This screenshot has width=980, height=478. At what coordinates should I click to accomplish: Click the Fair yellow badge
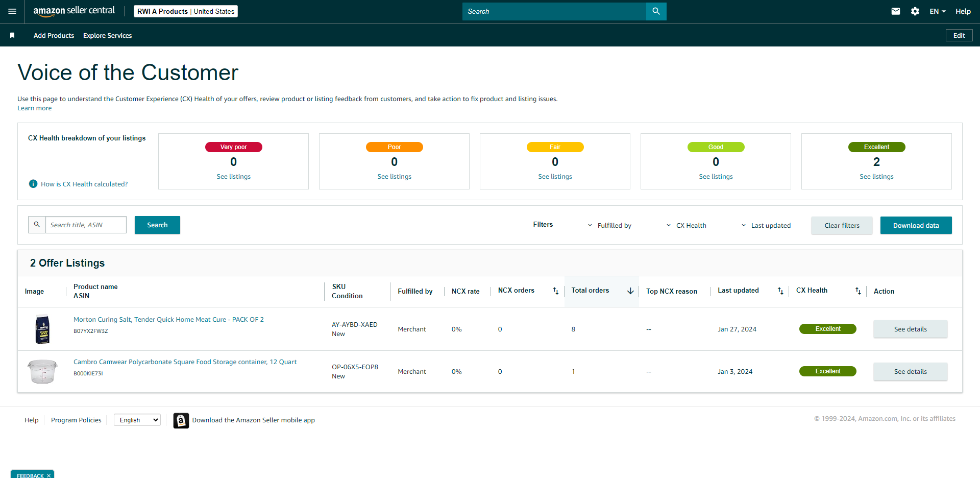[555, 147]
